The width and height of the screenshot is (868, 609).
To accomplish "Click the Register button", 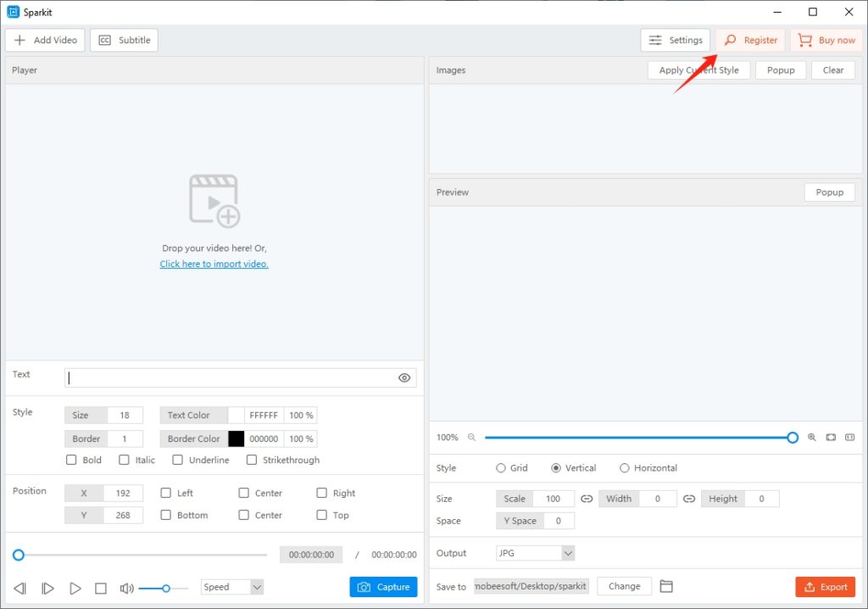I will tap(750, 39).
